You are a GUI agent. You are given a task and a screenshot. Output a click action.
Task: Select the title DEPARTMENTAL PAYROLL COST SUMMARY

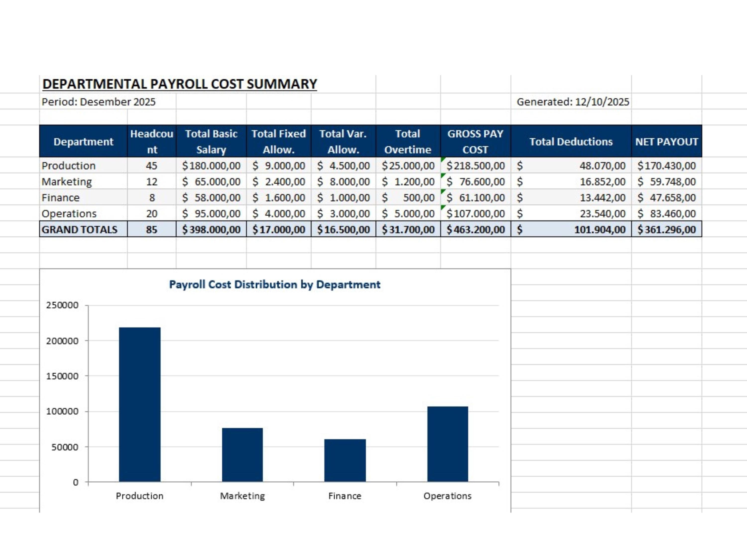click(180, 84)
